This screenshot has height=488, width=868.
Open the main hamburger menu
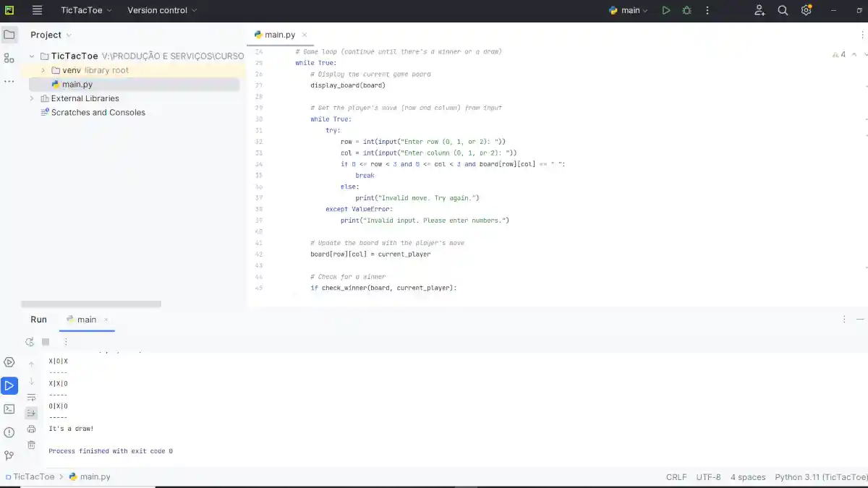tap(38, 10)
